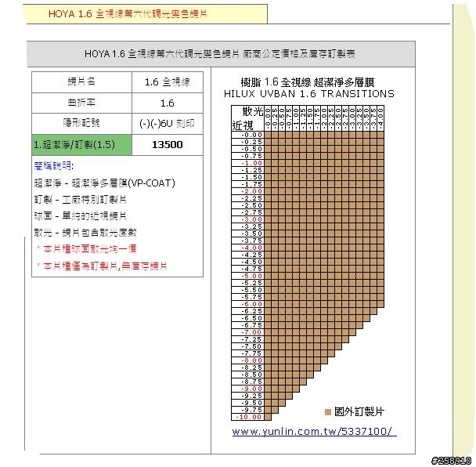Select the 散光 - 鏡片包含散光度數 line
The width and height of the screenshot is (476, 467).
pyautogui.click(x=85, y=233)
